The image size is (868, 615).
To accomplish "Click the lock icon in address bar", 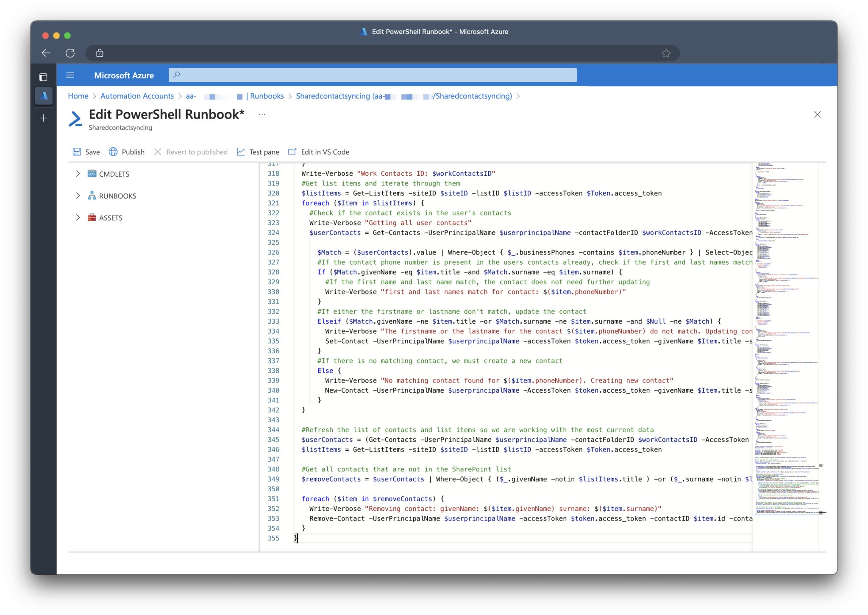I will click(100, 53).
